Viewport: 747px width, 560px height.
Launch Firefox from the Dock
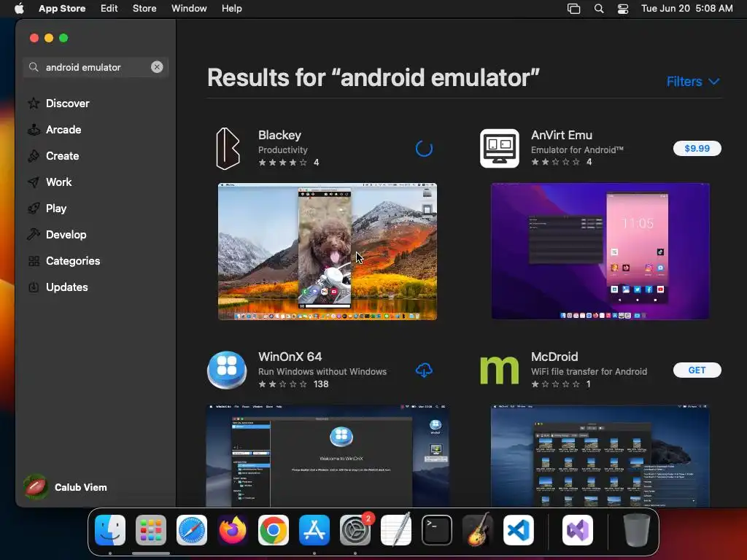[x=233, y=530]
